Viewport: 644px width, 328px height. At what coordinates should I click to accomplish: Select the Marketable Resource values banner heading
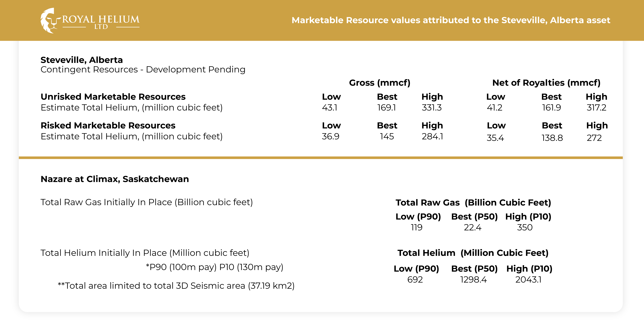click(451, 20)
